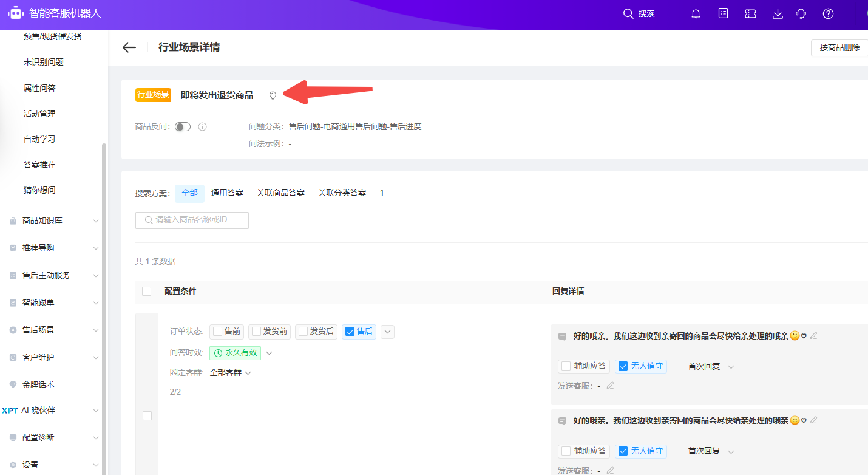This screenshot has width=868, height=475.
Task: Check the 售前 order status box
Action: (218, 332)
